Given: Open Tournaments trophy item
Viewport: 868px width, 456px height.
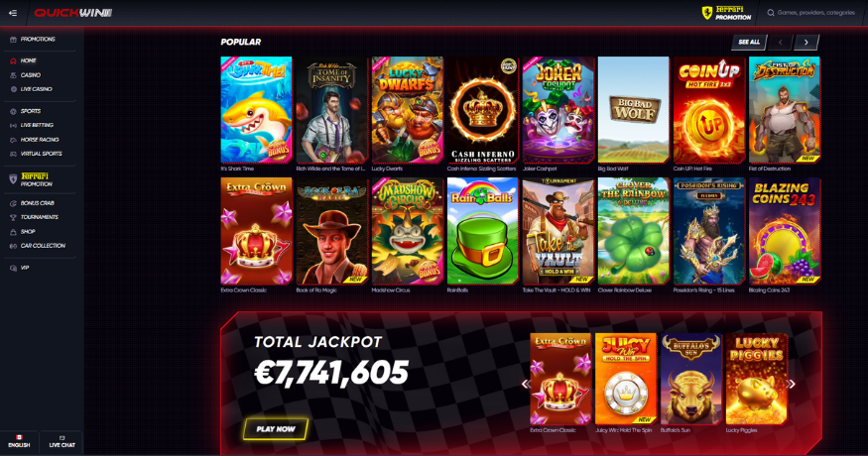Looking at the screenshot, I should tap(39, 217).
